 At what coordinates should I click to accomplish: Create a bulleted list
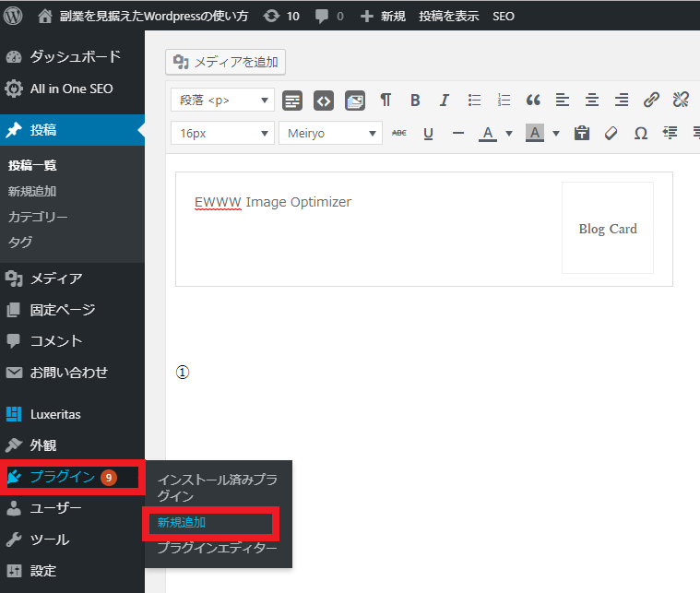[x=474, y=101]
